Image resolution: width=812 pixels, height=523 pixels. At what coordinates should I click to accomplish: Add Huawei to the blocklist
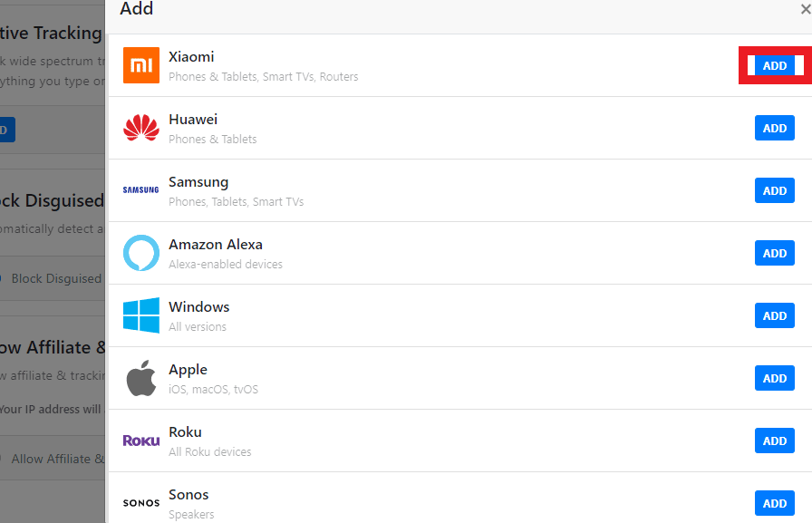[774, 128]
